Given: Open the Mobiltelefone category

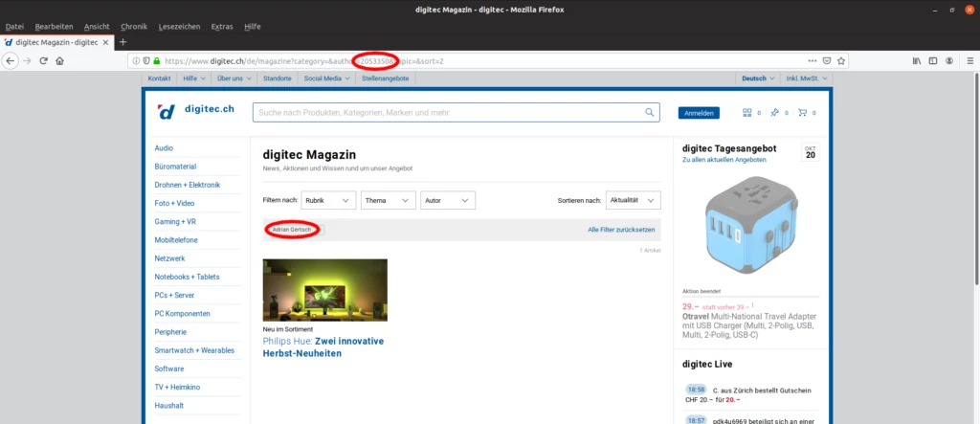Looking at the screenshot, I should coord(176,240).
